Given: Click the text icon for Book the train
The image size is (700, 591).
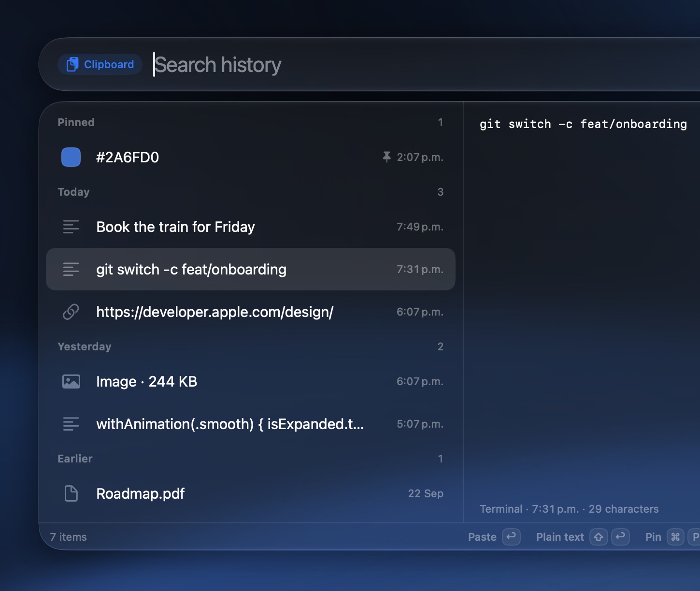Looking at the screenshot, I should coord(71,227).
